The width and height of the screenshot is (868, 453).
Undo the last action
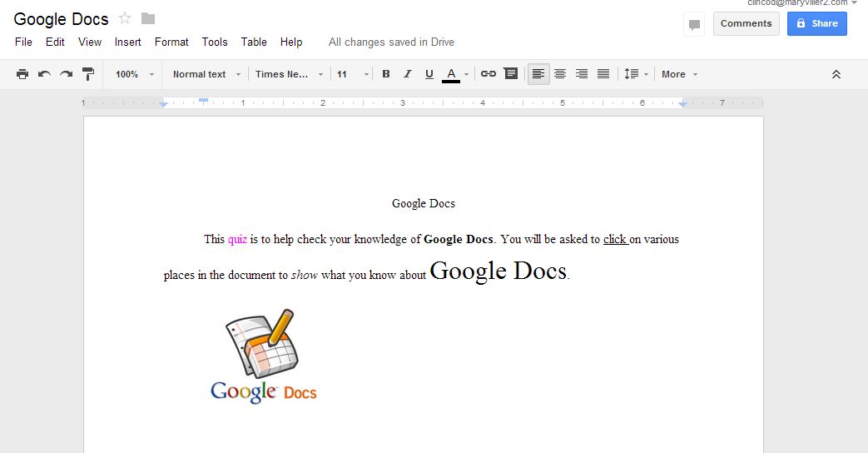pyautogui.click(x=44, y=74)
